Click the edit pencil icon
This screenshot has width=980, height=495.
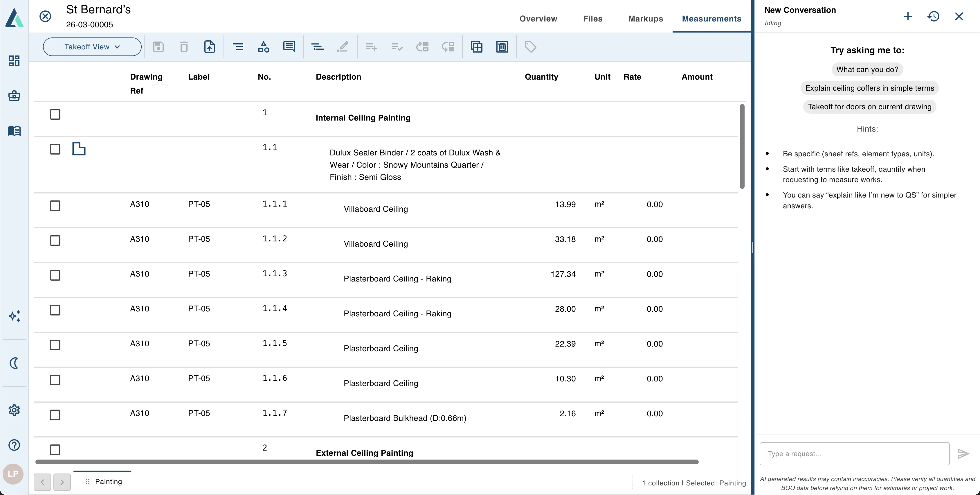point(343,47)
